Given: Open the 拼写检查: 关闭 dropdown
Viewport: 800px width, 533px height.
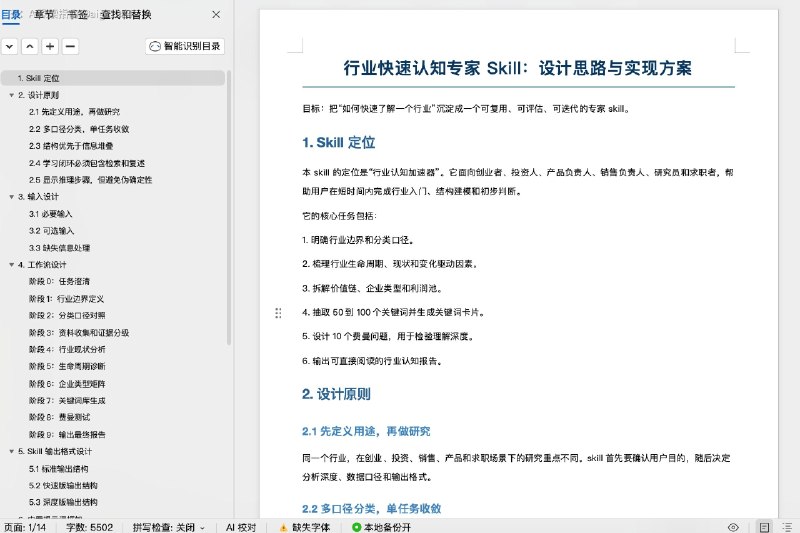Looking at the screenshot, I should point(168,527).
